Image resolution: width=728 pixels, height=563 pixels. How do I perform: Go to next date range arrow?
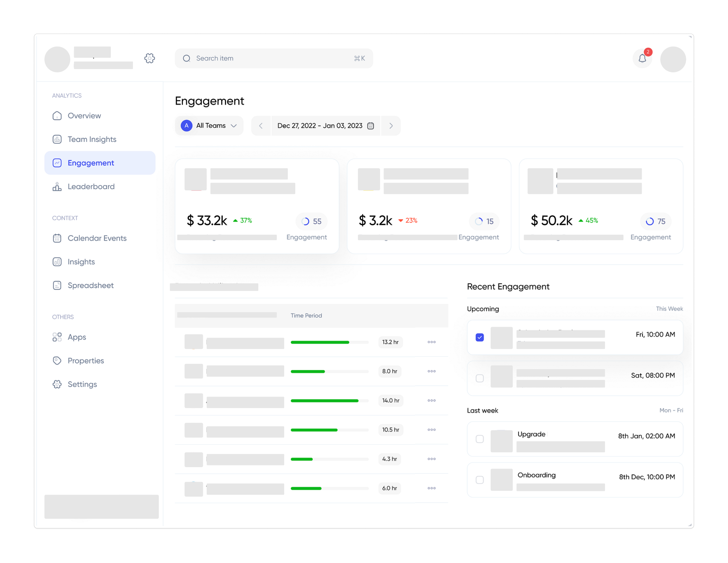(391, 126)
